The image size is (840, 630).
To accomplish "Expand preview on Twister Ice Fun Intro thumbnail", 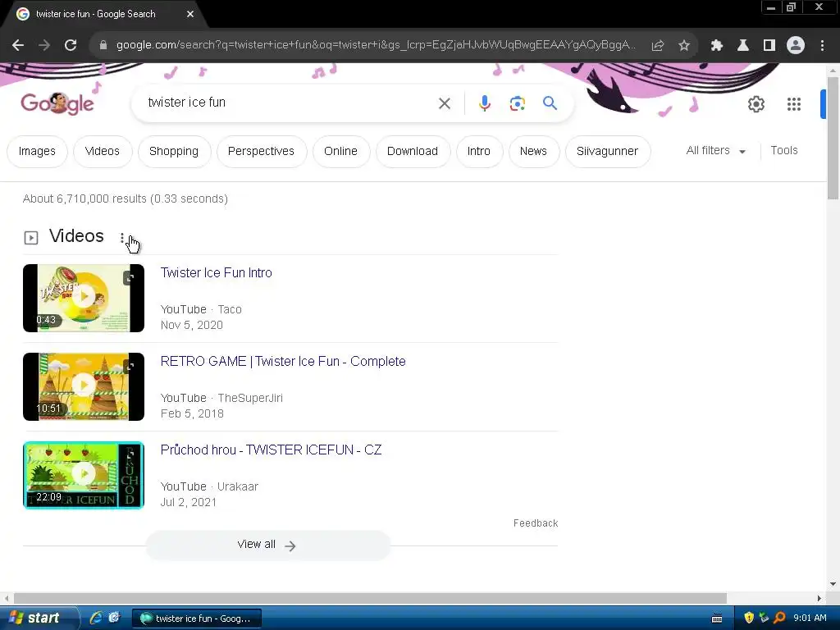I will pyautogui.click(x=129, y=277).
